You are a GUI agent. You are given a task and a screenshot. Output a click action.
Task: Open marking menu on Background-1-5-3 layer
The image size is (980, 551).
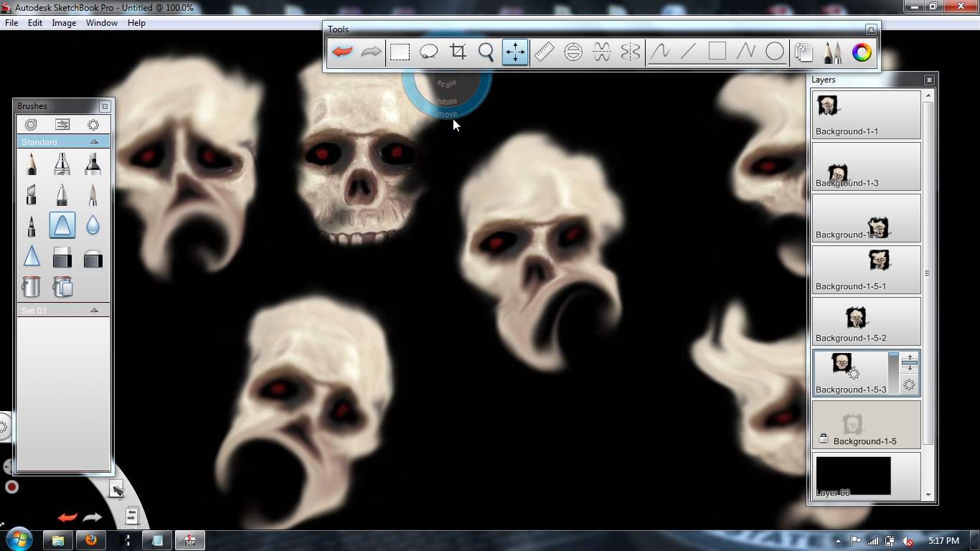click(x=910, y=385)
